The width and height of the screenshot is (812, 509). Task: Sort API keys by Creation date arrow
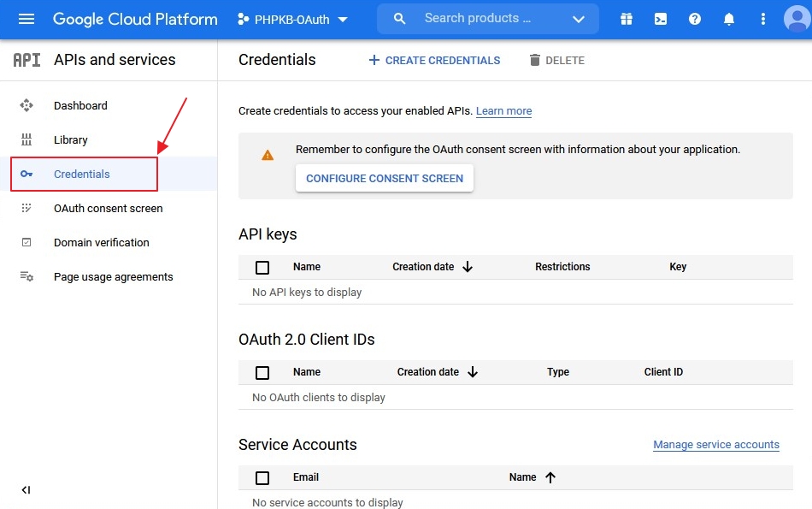468,267
